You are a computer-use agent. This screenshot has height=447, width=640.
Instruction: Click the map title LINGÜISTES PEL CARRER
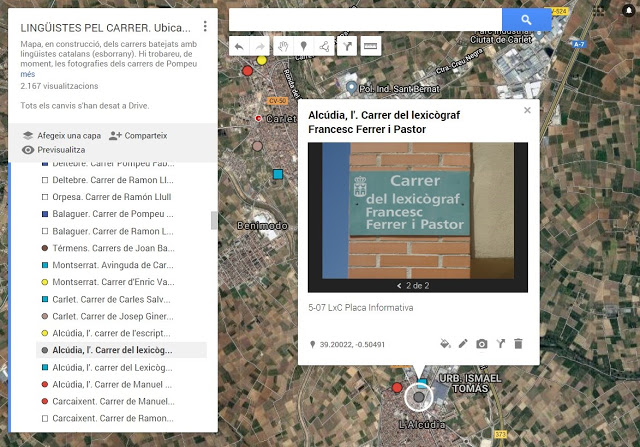[x=105, y=28]
